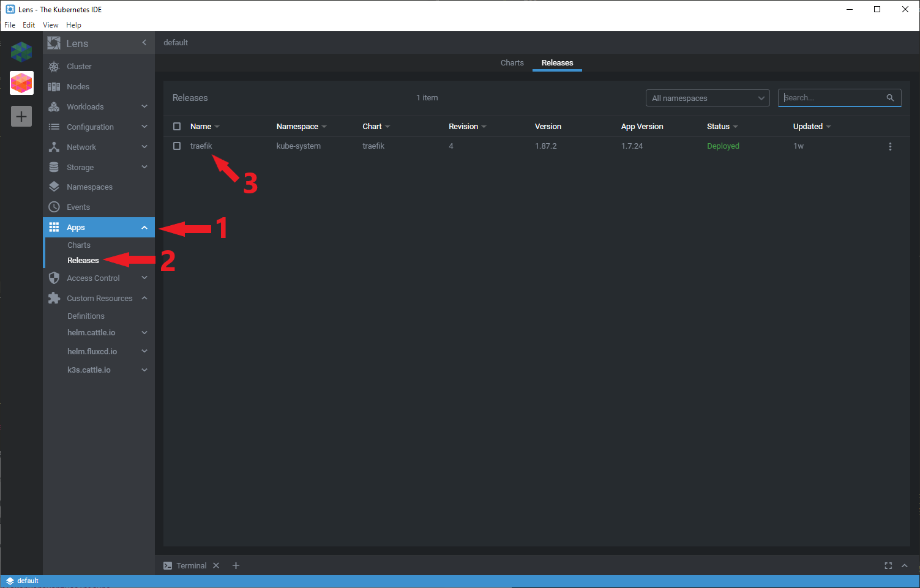Image resolution: width=920 pixels, height=588 pixels.
Task: Click the Lens logo icon in sidebar
Action: click(x=54, y=43)
